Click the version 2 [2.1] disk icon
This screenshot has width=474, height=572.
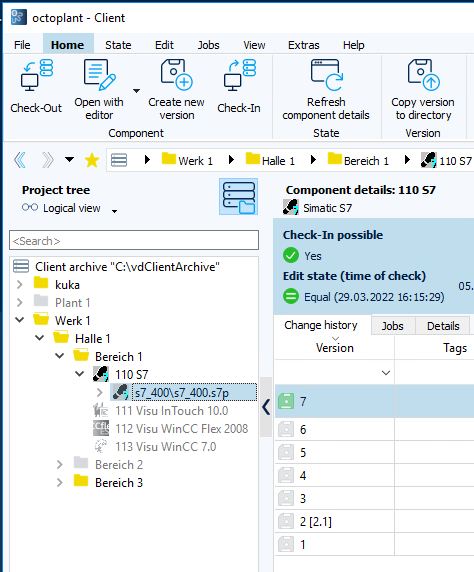click(286, 521)
